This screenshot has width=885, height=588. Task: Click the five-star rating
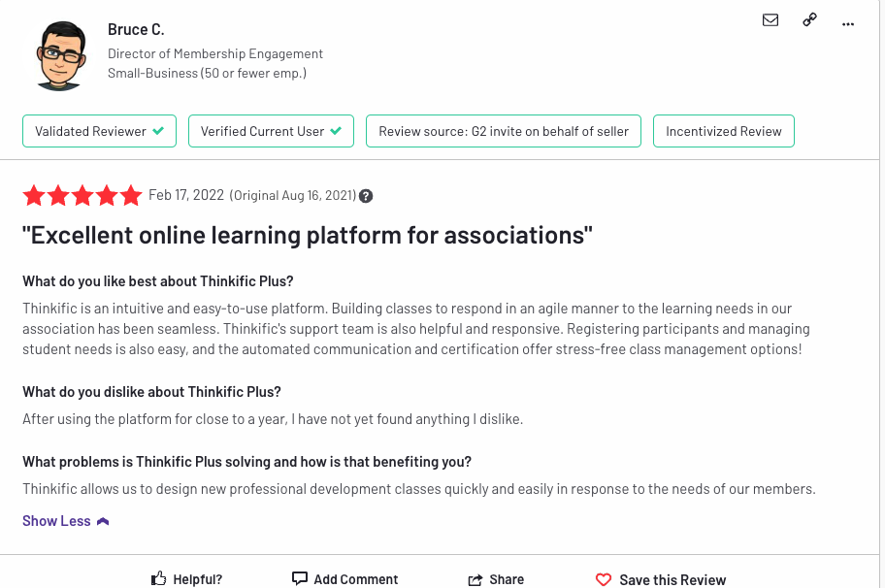coord(82,195)
